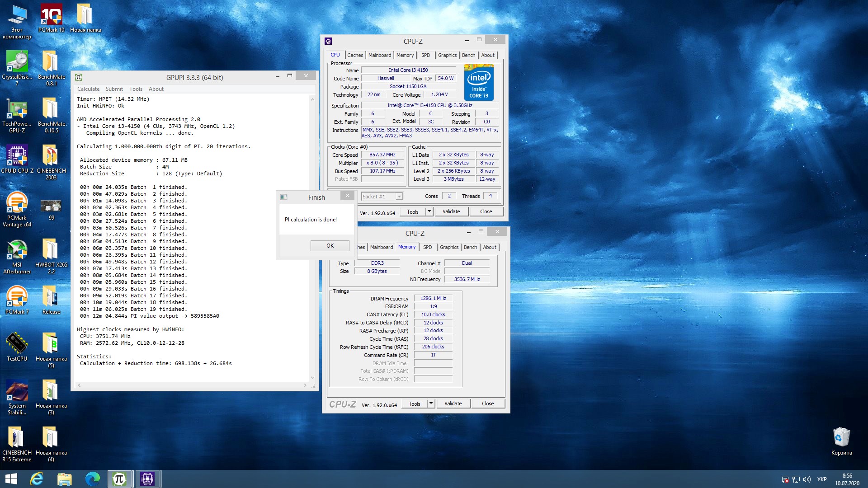The width and height of the screenshot is (868, 488).
Task: Launch the MSI Afterburner shortcut
Action: (x=17, y=256)
